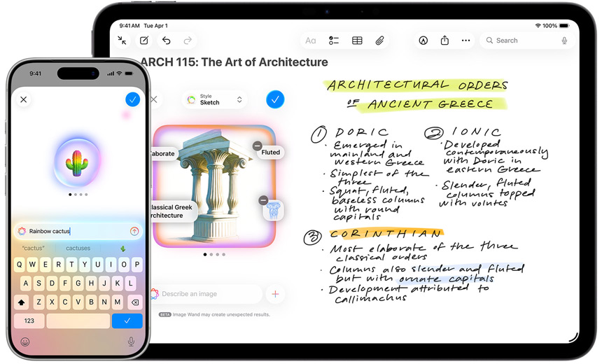Pick the "cactus" autocomplete suggestion
The image size is (602, 364).
pos(33,248)
